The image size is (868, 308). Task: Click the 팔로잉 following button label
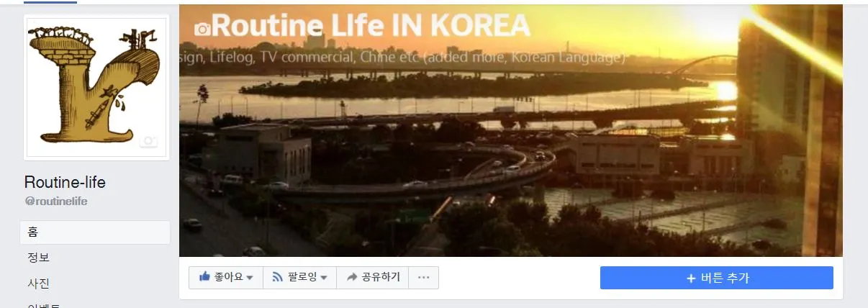302,277
